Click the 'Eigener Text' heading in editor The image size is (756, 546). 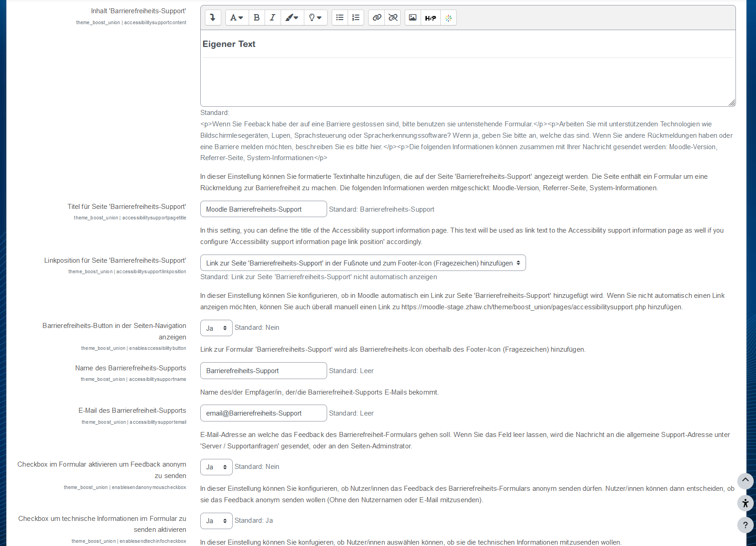[229, 44]
